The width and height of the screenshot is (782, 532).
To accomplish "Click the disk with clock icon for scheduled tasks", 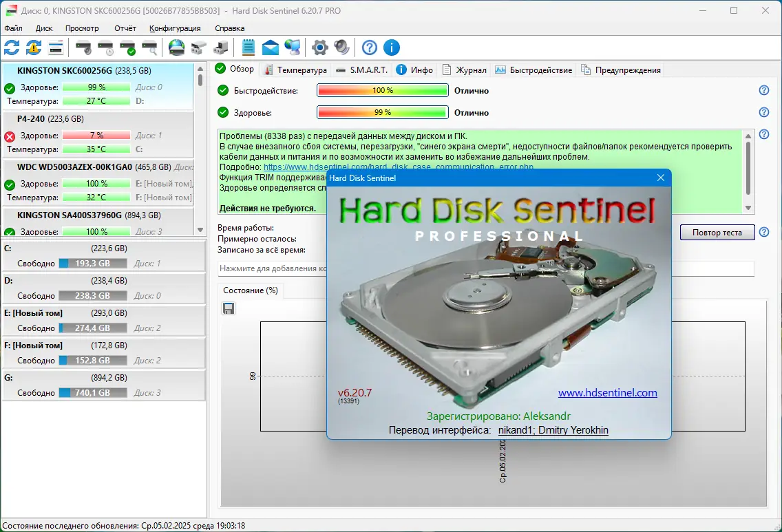I will tap(104, 47).
